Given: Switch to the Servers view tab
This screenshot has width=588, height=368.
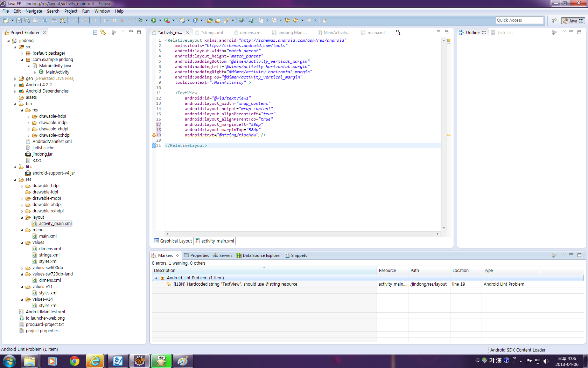Looking at the screenshot, I should pos(223,255).
